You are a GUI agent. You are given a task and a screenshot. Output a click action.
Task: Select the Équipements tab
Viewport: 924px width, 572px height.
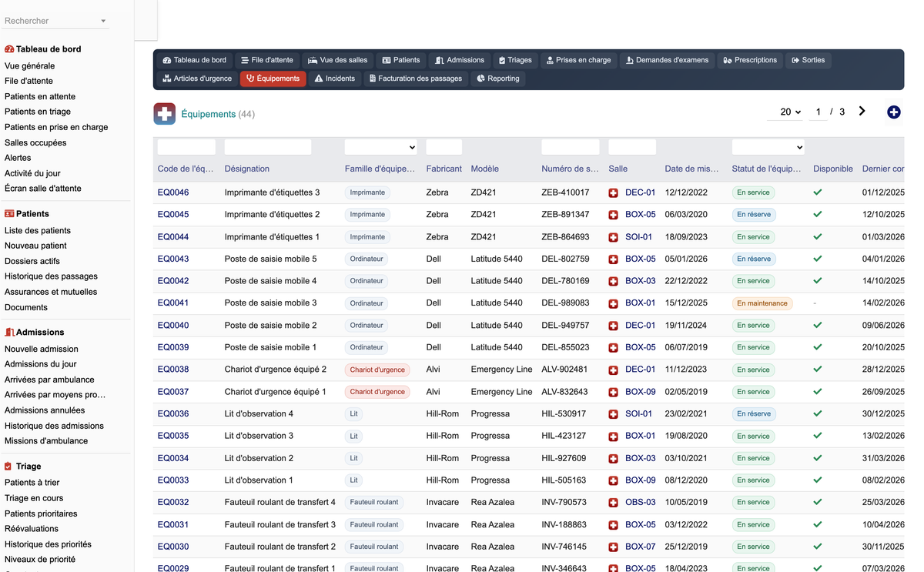273,79
